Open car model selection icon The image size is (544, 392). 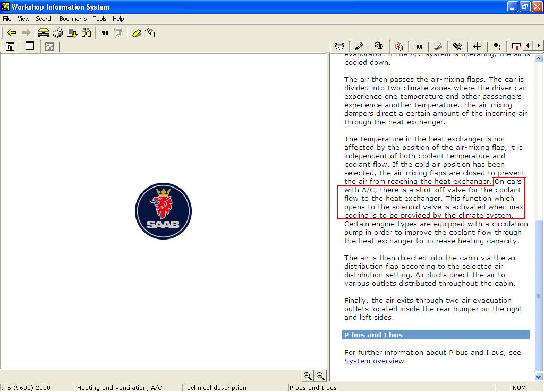click(x=44, y=33)
